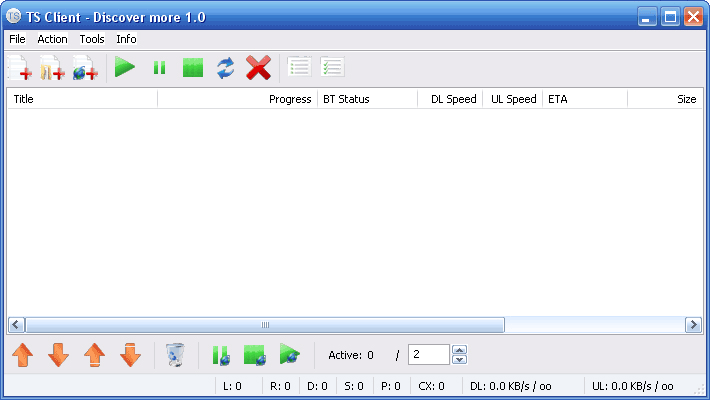Sort by the BT Status column header

coord(367,99)
